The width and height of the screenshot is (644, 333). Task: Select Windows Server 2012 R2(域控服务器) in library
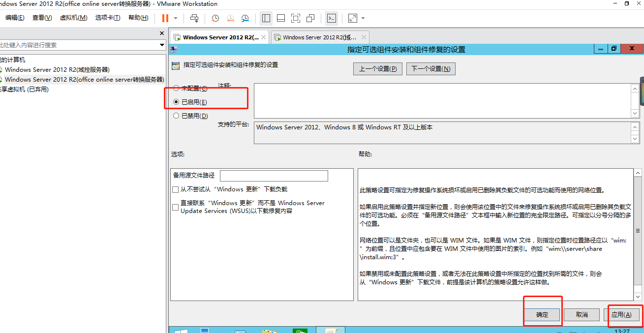[57, 69]
